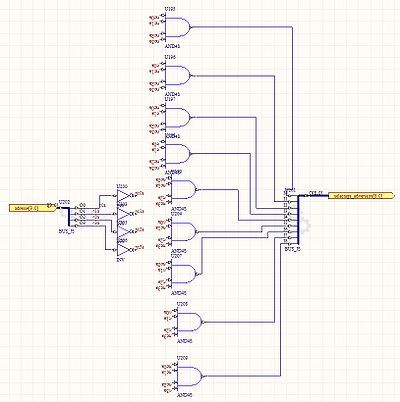The width and height of the screenshot is (400, 402).
Task: Click the U209 designator text label
Action: pyautogui.click(x=182, y=358)
